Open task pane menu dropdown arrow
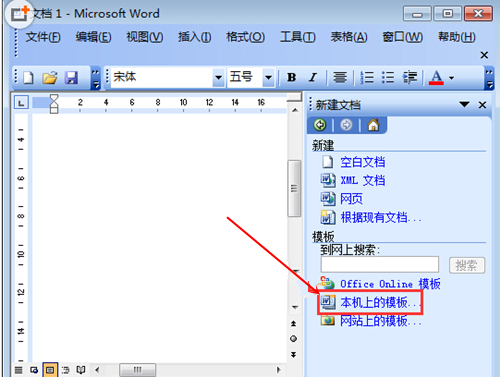Viewport: 500px width, 377px height. (464, 105)
